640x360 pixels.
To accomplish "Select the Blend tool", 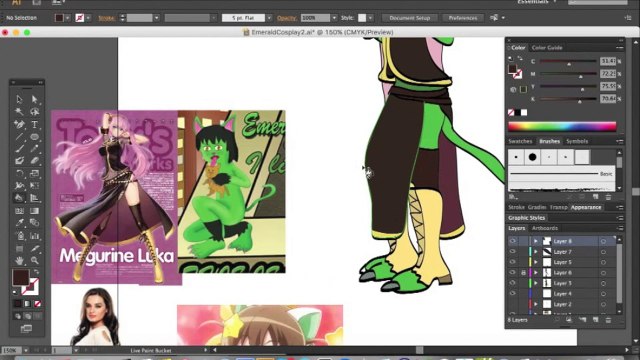I will click(x=34, y=223).
